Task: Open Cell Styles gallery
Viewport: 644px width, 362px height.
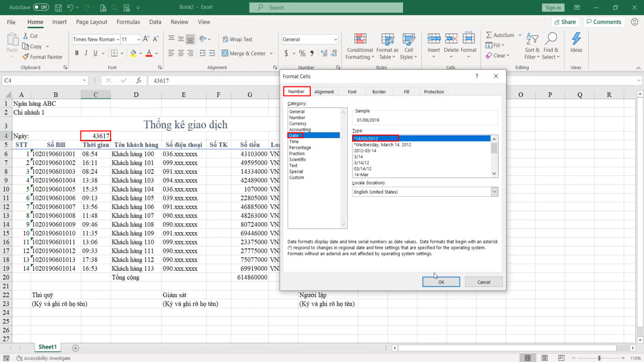Action: 408,47
